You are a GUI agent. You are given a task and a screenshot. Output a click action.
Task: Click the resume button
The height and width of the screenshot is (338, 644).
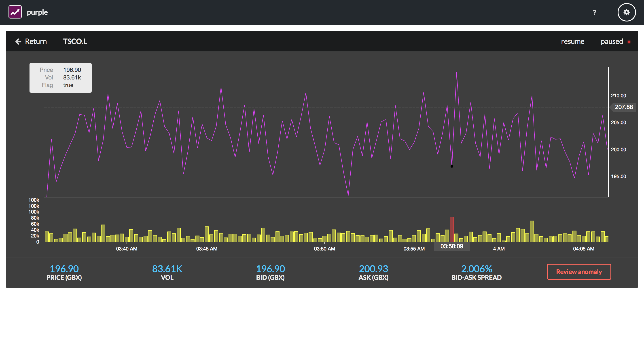pyautogui.click(x=572, y=41)
